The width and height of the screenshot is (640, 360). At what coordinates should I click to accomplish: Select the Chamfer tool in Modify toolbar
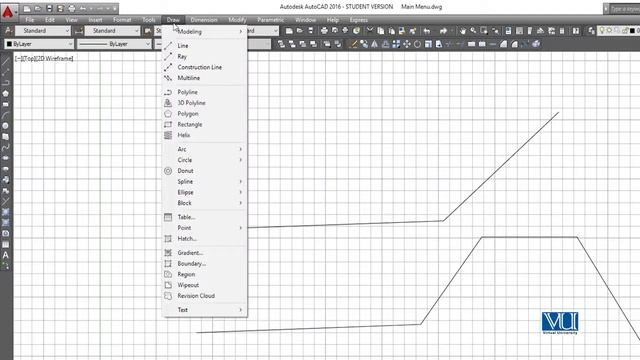tap(504, 44)
